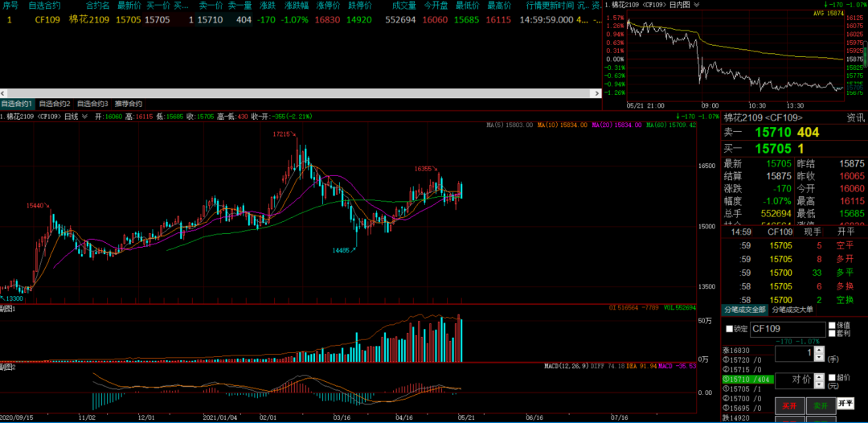Click the MA(60) indicator label
The width and height of the screenshot is (868, 423).
(669, 125)
